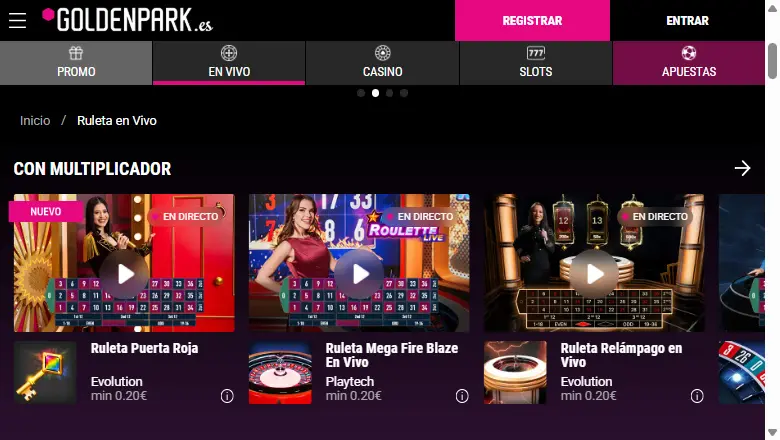Select the third carousel pagination dot
Screen dimensions: 780x440
click(x=390, y=93)
